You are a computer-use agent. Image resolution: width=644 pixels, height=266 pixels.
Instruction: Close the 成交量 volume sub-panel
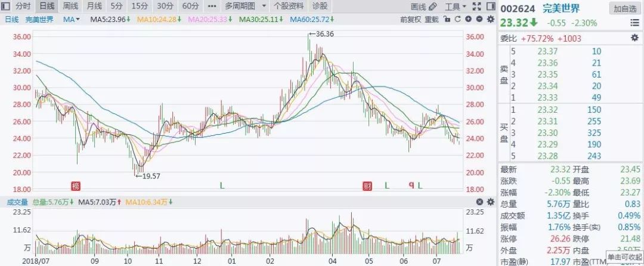coord(479,202)
